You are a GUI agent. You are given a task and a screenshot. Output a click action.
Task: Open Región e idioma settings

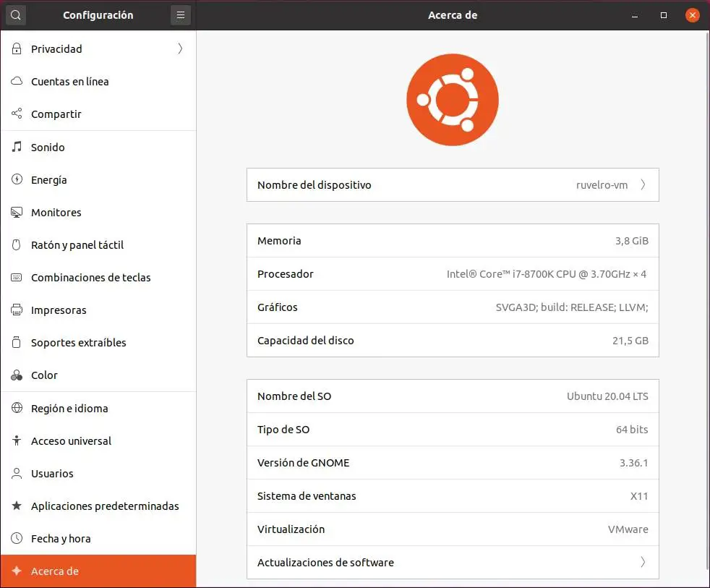pos(69,409)
